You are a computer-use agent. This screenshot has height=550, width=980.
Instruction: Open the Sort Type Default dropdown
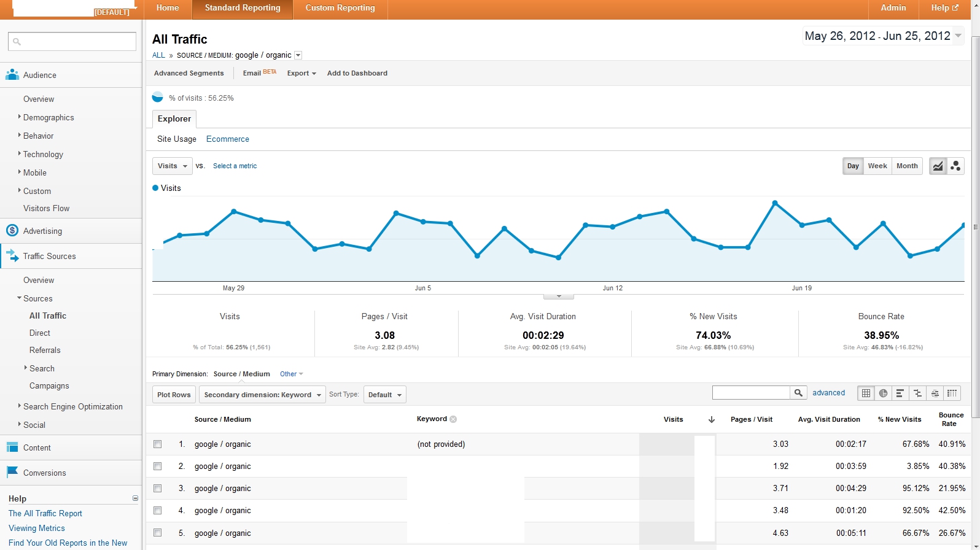(x=385, y=395)
